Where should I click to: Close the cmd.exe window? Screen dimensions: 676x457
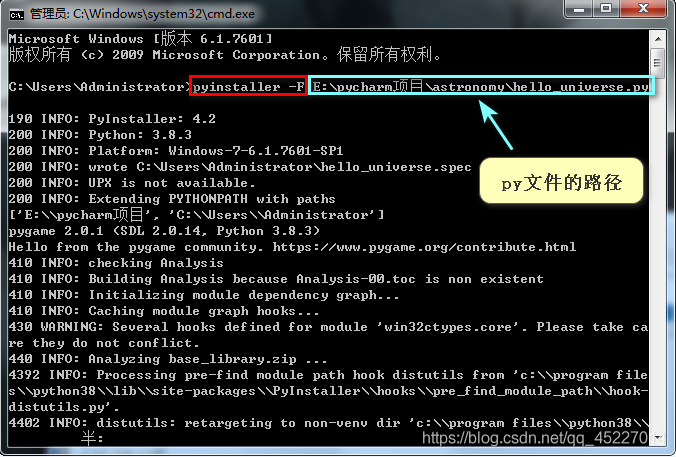[644, 11]
